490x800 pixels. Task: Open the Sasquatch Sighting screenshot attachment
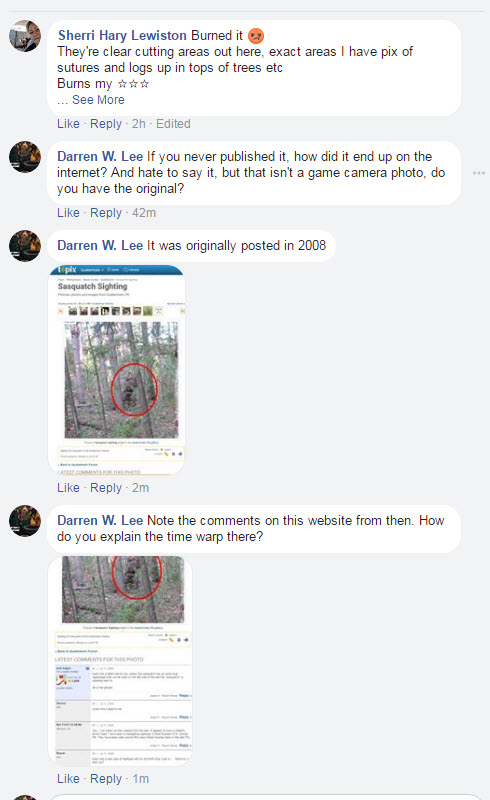click(x=116, y=369)
